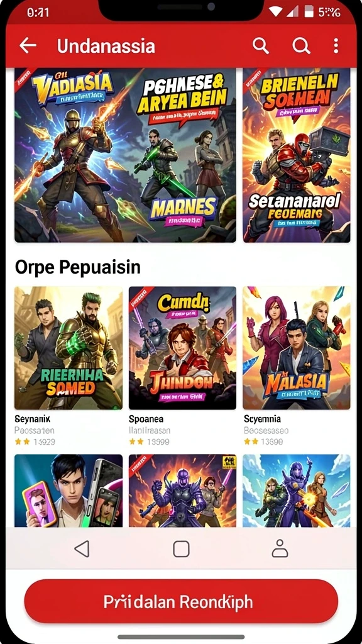Viewport: 362px width, 644px height.
Task: Open the Brienel Sohmean banner card
Action: [297, 155]
